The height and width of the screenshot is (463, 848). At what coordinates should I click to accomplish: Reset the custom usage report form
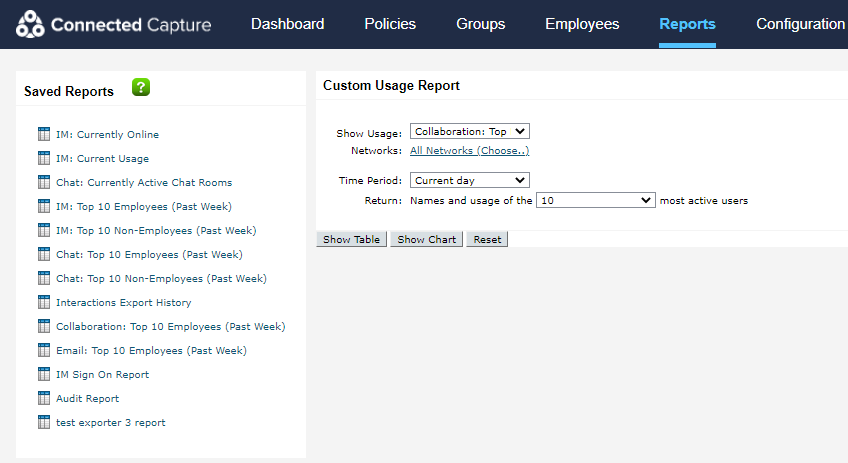487,239
